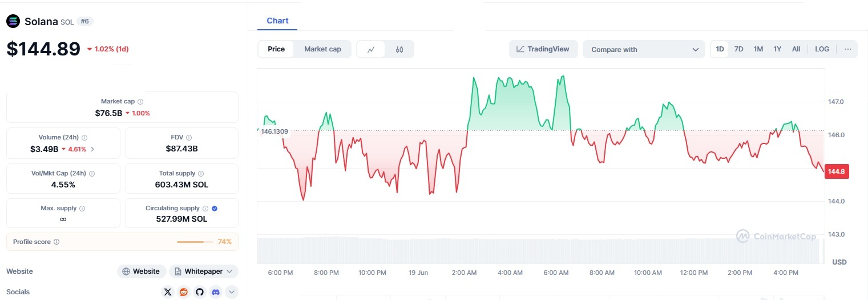This screenshot has height=300, width=868.
Task: Open the Compare with dropdown
Action: (x=644, y=50)
